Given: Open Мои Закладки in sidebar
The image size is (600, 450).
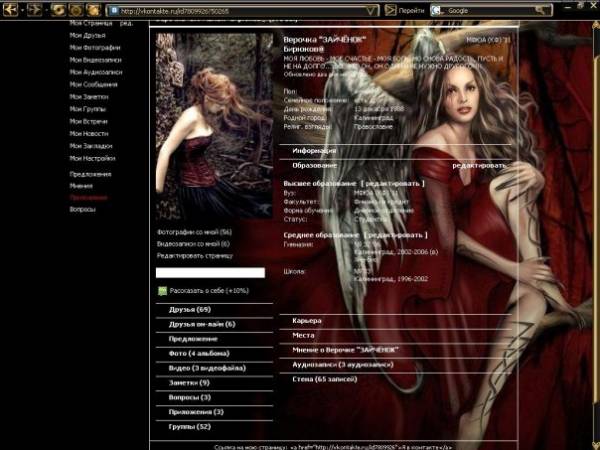Looking at the screenshot, I should coord(91,146).
